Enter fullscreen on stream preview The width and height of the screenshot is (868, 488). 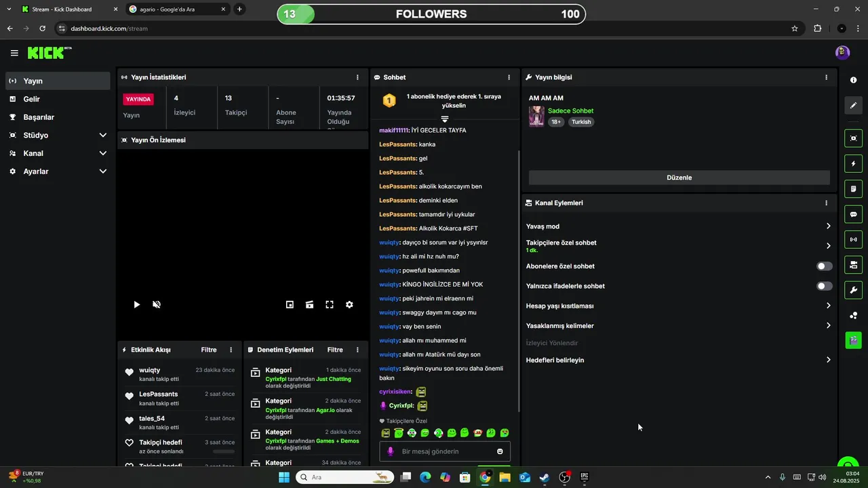(330, 305)
